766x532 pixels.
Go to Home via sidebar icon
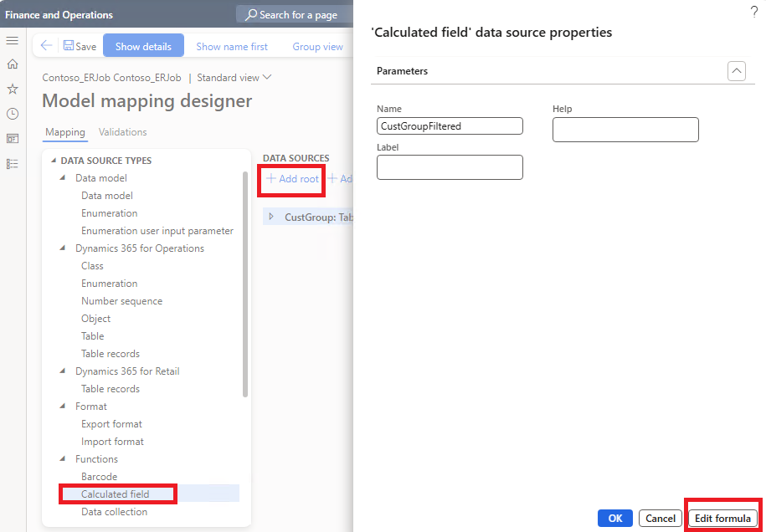click(13, 64)
